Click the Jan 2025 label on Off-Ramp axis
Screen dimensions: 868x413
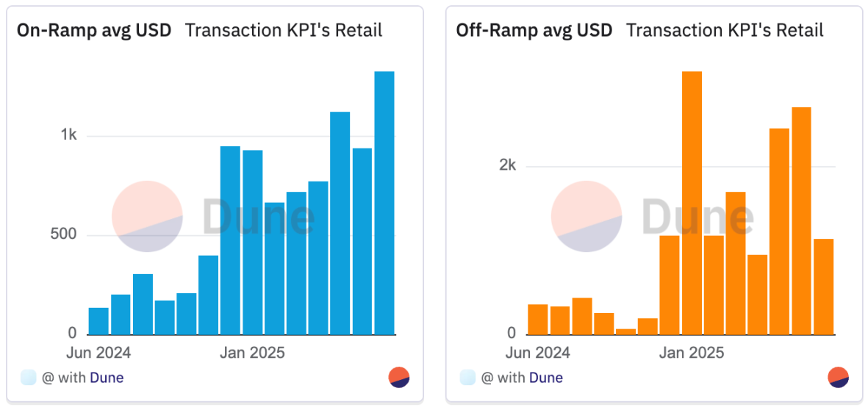pos(692,353)
